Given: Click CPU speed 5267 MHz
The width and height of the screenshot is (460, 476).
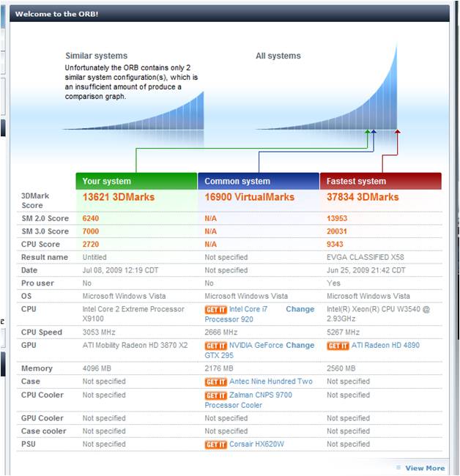Looking at the screenshot, I should click(343, 332).
